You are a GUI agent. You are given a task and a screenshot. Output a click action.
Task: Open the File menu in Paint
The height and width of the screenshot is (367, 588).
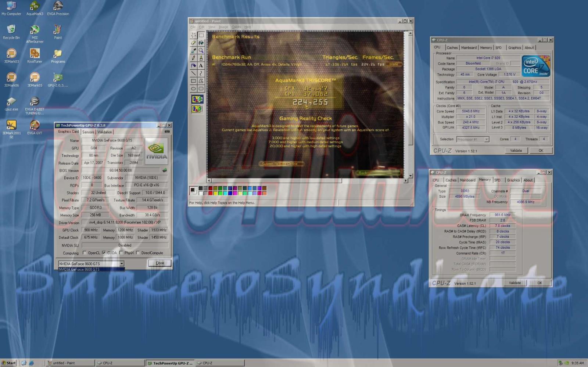pos(193,27)
